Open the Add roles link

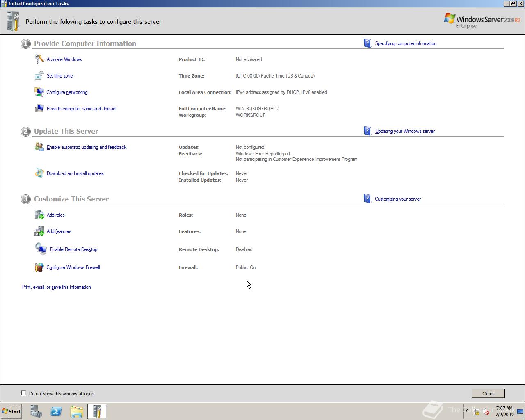pos(56,215)
